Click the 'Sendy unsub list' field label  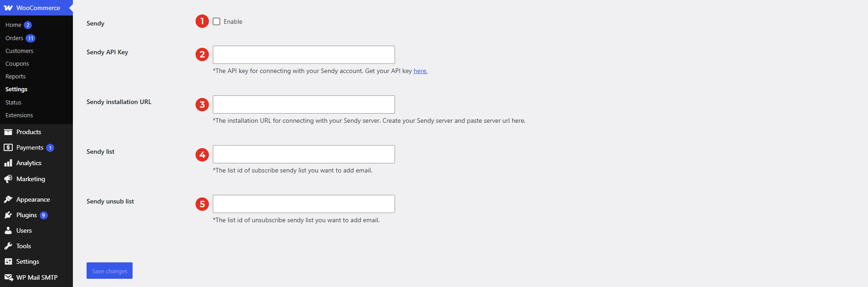click(110, 201)
